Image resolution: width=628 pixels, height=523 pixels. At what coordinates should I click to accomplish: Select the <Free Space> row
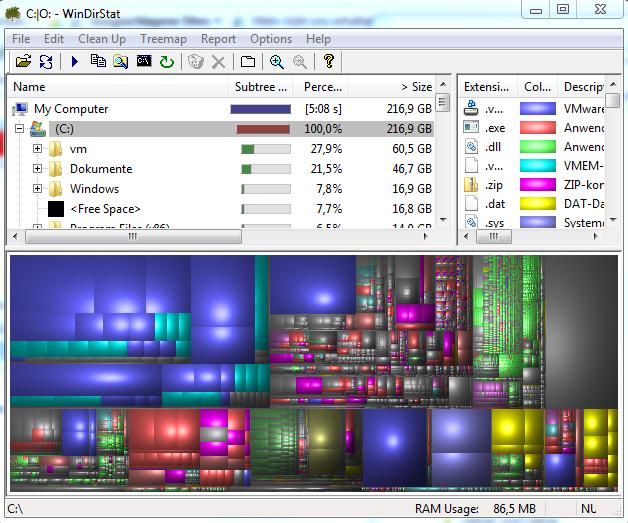(221, 209)
